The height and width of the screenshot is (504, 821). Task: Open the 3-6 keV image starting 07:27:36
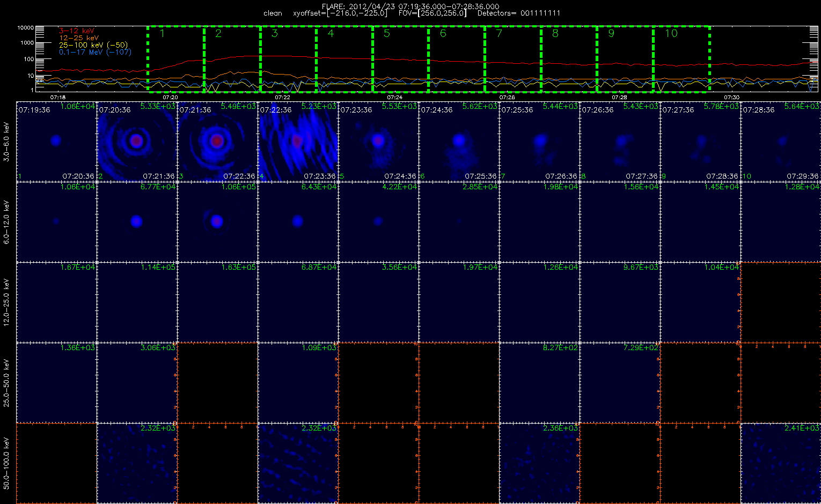(700, 141)
